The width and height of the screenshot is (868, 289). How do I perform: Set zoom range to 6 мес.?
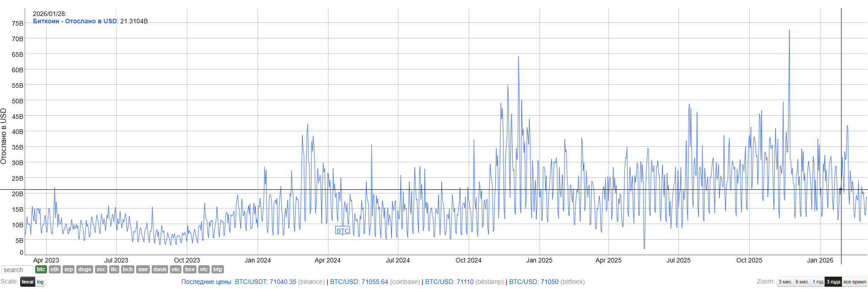[802, 282]
